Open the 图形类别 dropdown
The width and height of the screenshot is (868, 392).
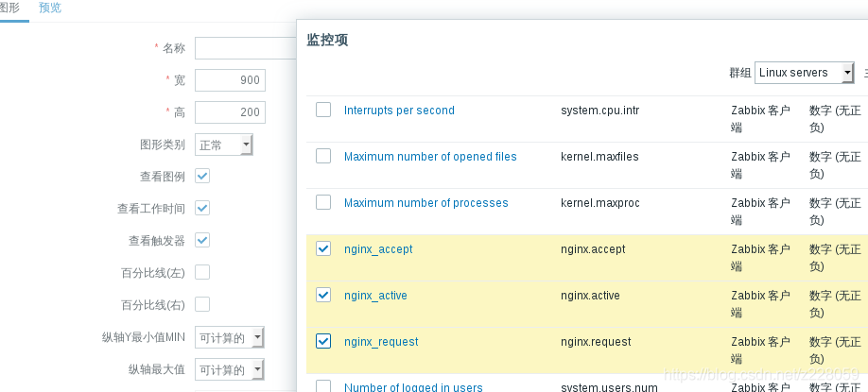coord(224,145)
